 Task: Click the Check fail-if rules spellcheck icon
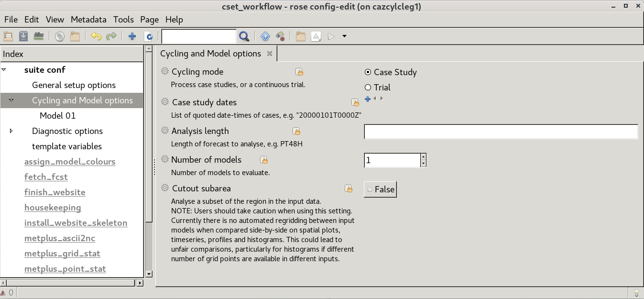[39, 36]
